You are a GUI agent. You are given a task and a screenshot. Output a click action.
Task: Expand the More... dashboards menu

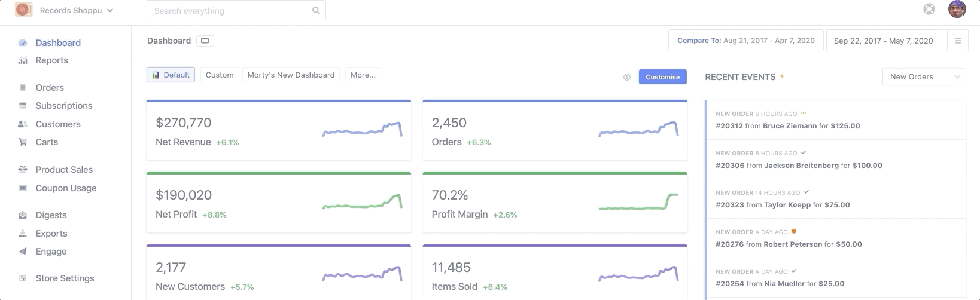(x=363, y=75)
